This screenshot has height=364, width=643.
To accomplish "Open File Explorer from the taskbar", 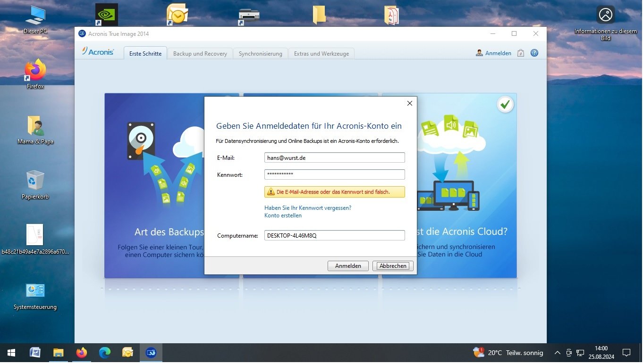I will 58,353.
